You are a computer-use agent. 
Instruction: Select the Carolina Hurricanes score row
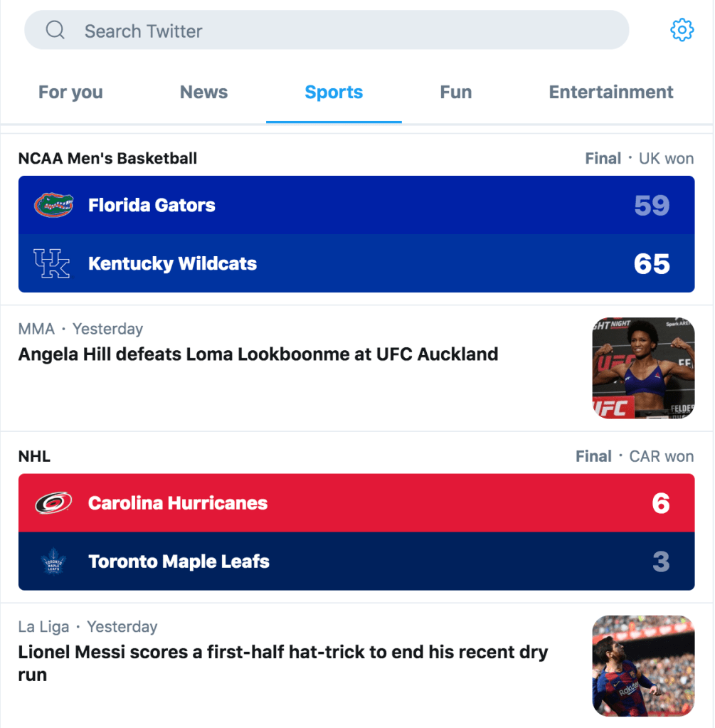click(x=356, y=503)
